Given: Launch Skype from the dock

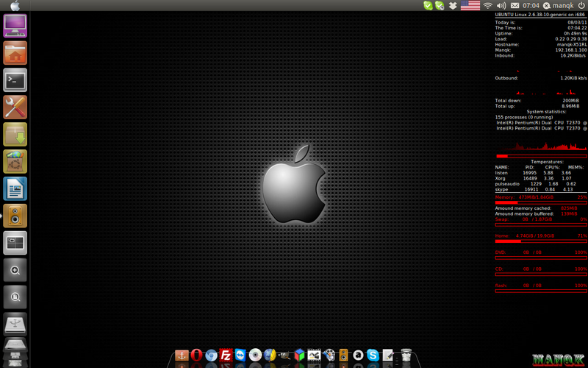Looking at the screenshot, I should tap(373, 355).
